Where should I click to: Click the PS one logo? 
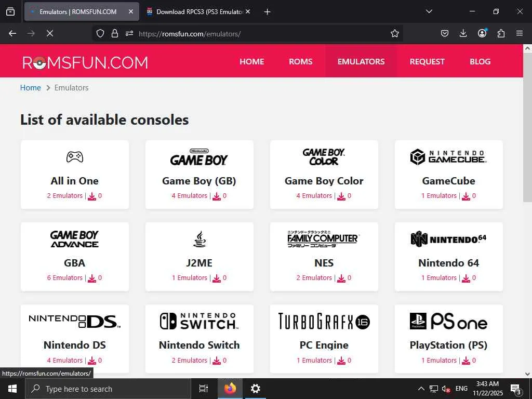(x=448, y=321)
